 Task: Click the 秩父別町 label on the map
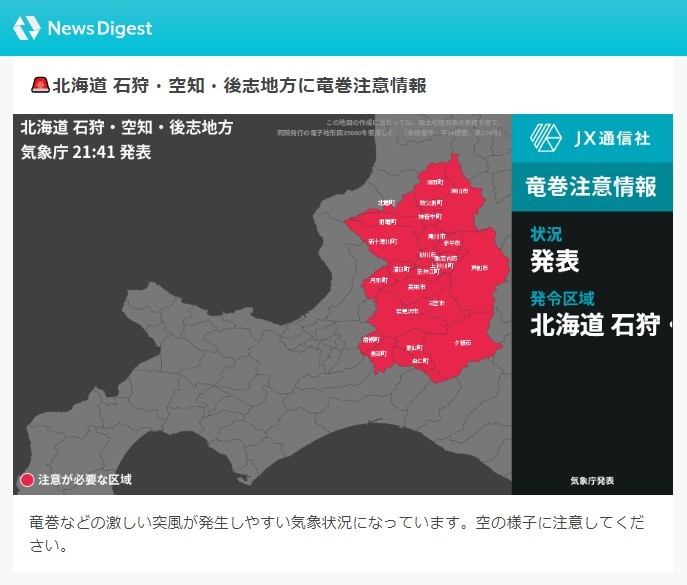pos(431,203)
